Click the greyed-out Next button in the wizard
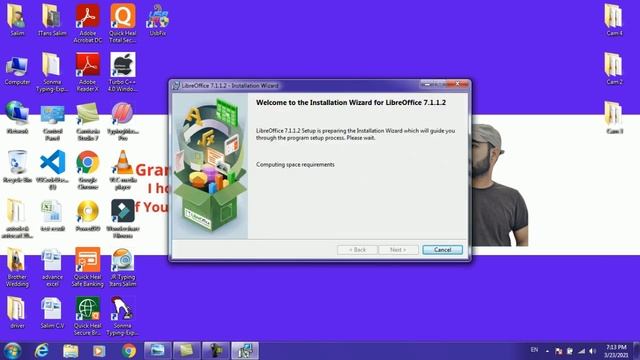This screenshot has height=360, width=640. pos(398,249)
